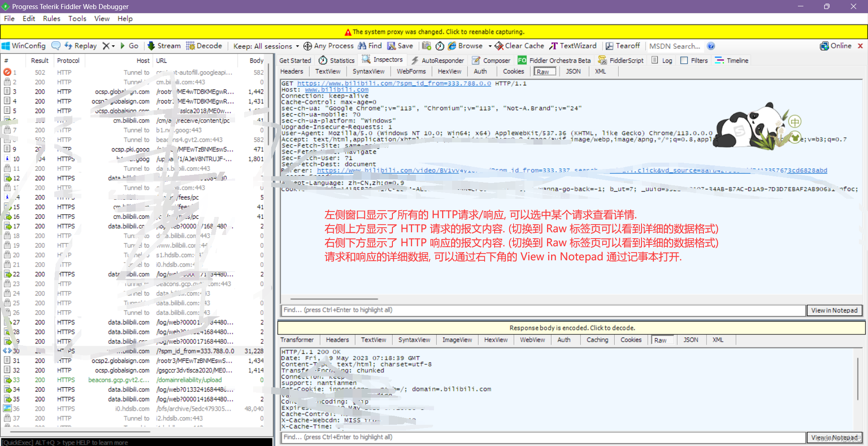Open Find with binoculars icon
The image size is (868, 446).
tap(370, 46)
